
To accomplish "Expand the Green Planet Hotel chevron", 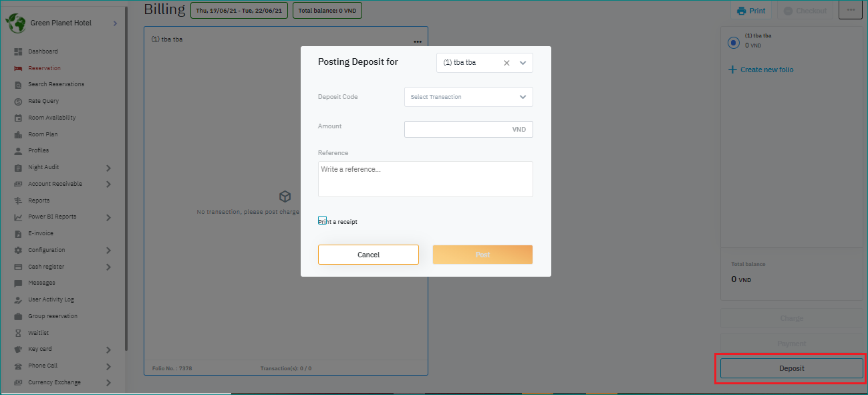I will pos(115,23).
